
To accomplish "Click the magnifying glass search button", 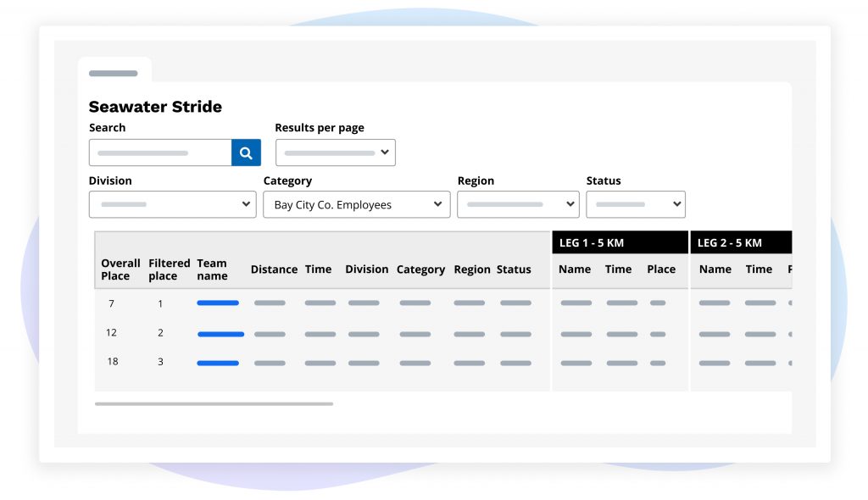I will 246,153.
